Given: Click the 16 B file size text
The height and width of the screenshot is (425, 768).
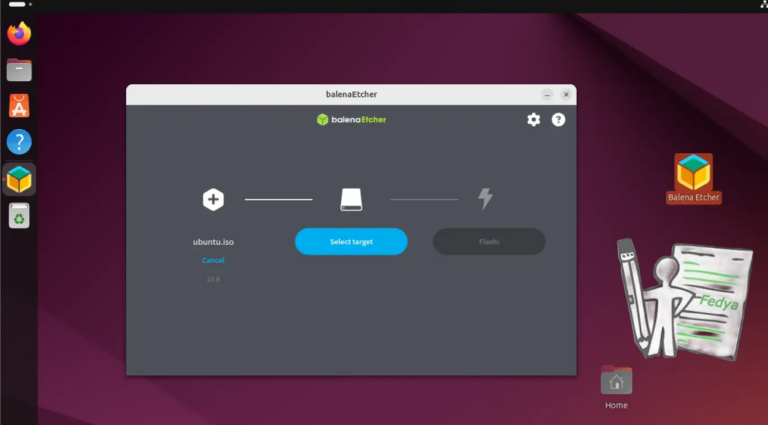Looking at the screenshot, I should (x=213, y=279).
